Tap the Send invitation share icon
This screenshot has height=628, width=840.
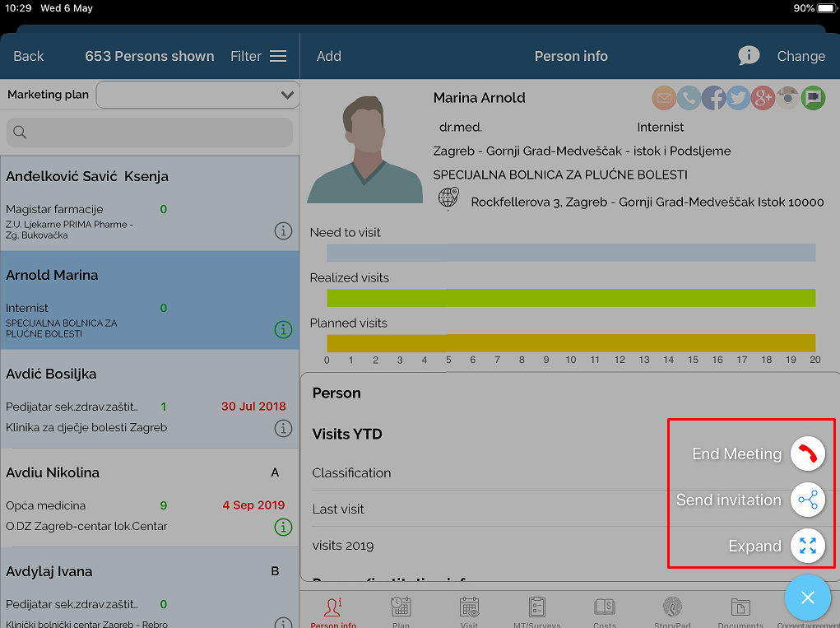(807, 500)
